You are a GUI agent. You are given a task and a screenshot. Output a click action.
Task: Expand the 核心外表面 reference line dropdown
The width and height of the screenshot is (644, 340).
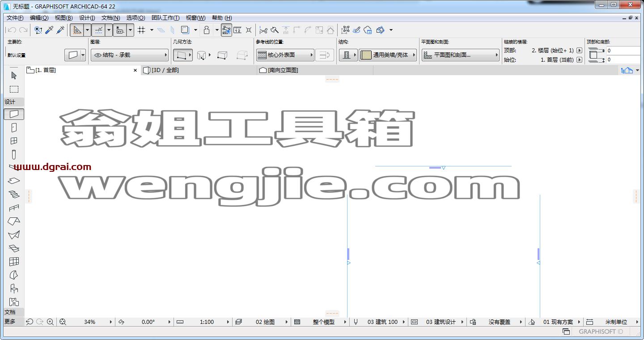286,55
